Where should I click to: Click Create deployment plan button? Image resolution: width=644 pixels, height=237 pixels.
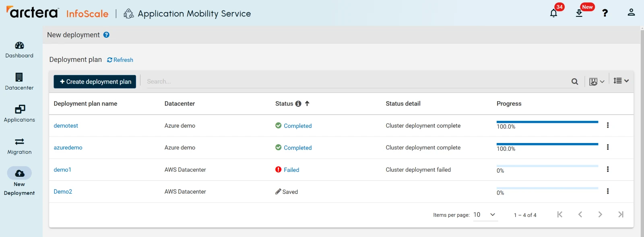tap(95, 82)
